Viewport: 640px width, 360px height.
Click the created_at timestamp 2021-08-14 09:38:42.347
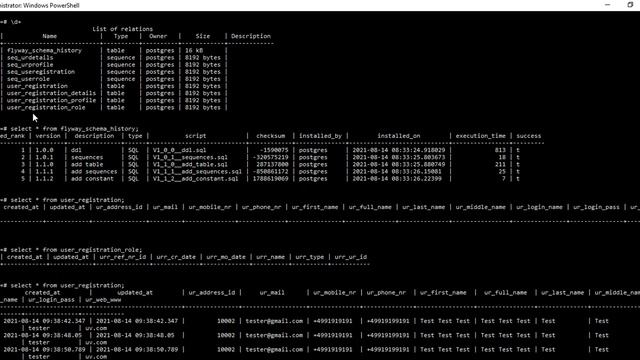point(44,321)
